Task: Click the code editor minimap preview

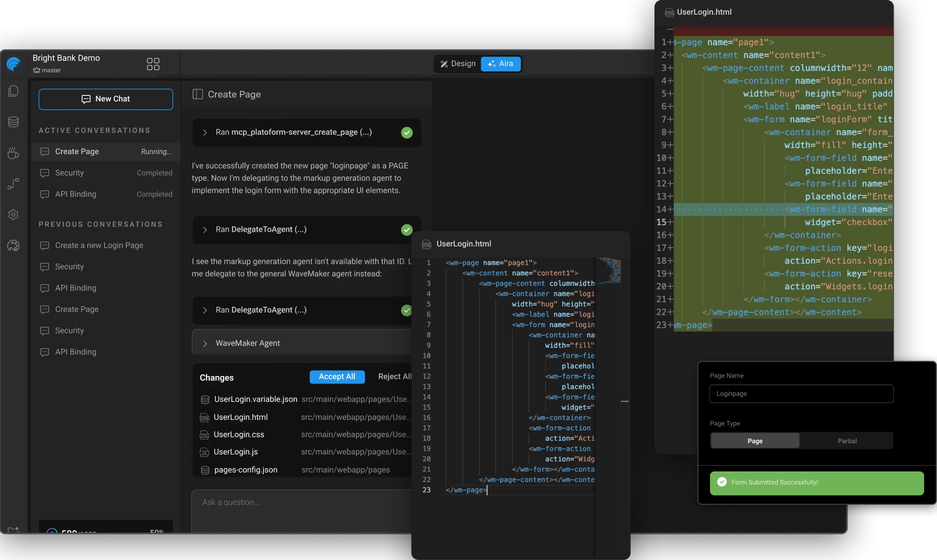Action: coord(609,270)
